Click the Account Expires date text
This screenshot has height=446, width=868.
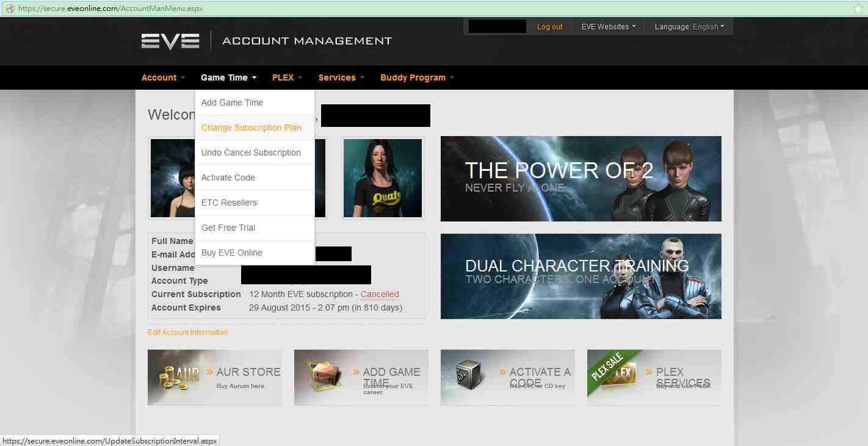point(325,308)
